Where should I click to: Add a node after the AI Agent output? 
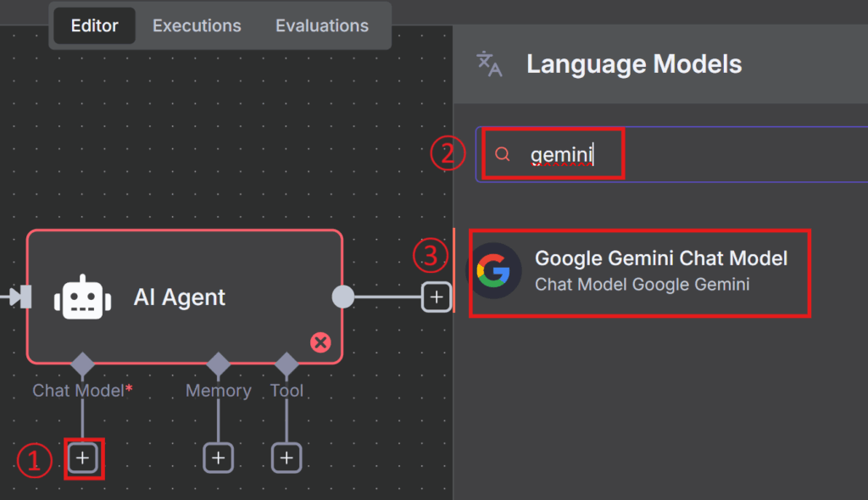[x=437, y=297]
